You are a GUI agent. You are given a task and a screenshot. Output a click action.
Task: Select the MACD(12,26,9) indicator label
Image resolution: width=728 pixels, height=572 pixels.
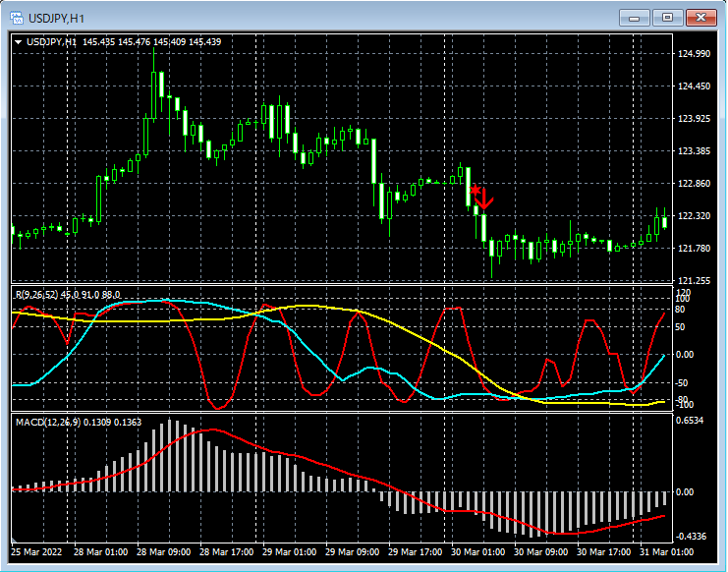(x=48, y=422)
